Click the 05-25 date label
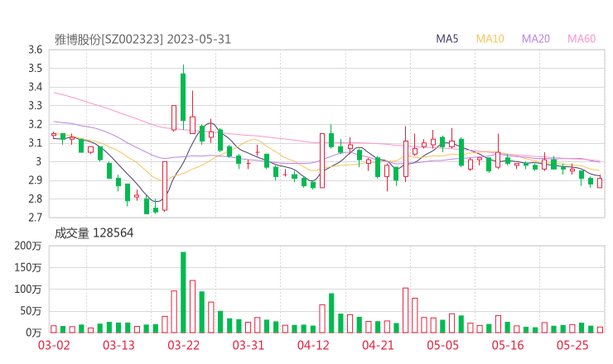 tap(572, 345)
